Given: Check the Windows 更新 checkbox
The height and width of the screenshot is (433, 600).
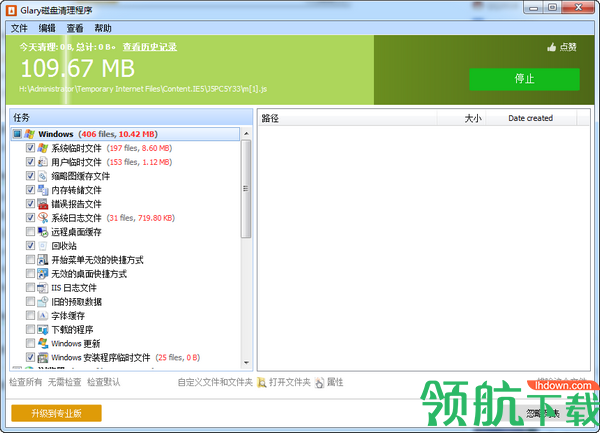Looking at the screenshot, I should tap(30, 343).
